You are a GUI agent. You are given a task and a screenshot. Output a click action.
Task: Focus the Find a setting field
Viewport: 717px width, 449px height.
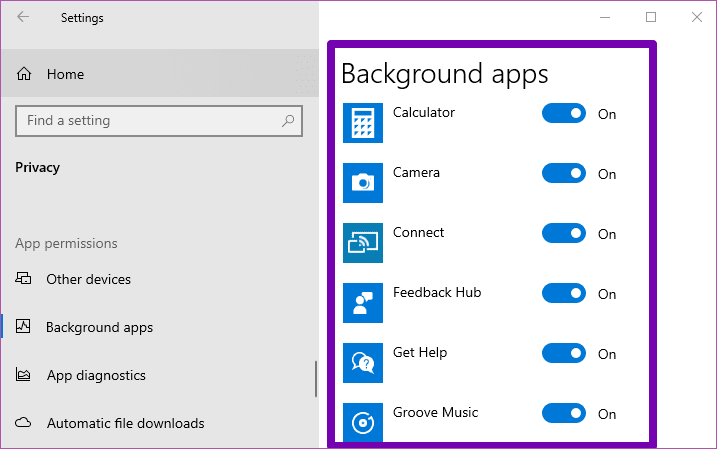pos(159,121)
